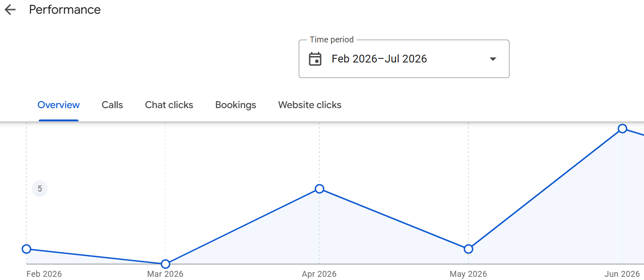This screenshot has width=644, height=280.
Task: Click the Feb 2026 data point
Action: (x=26, y=249)
